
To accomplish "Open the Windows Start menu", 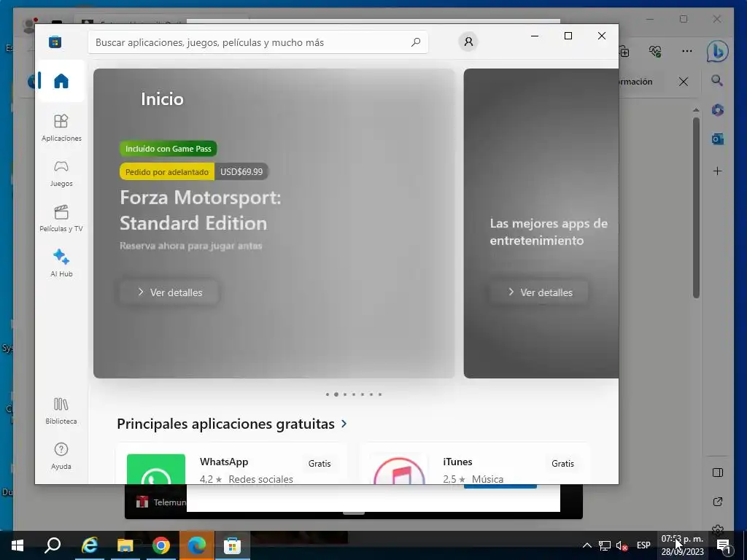I will [x=18, y=545].
